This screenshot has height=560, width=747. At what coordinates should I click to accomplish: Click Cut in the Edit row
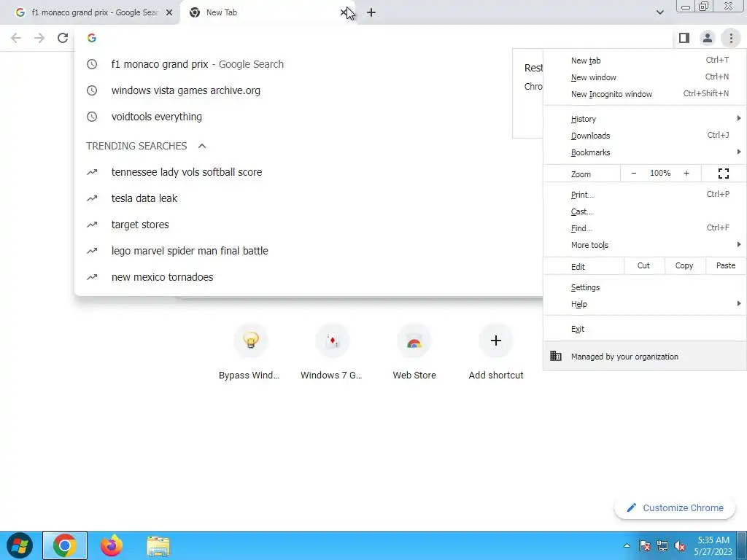643,265
